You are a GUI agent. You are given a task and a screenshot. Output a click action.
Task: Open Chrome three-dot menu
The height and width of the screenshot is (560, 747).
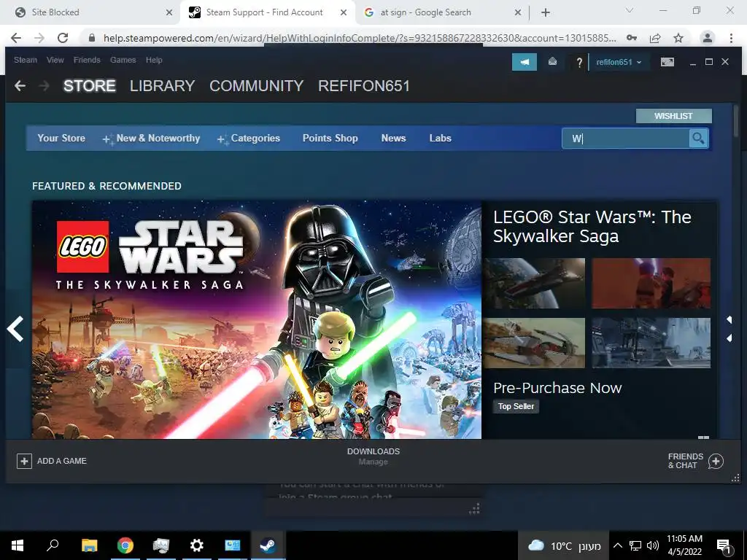[x=731, y=38]
